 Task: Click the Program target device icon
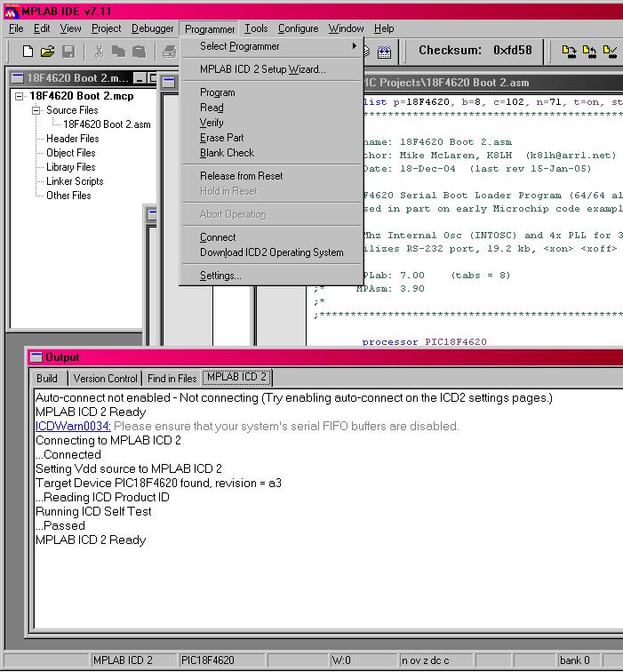point(569,52)
